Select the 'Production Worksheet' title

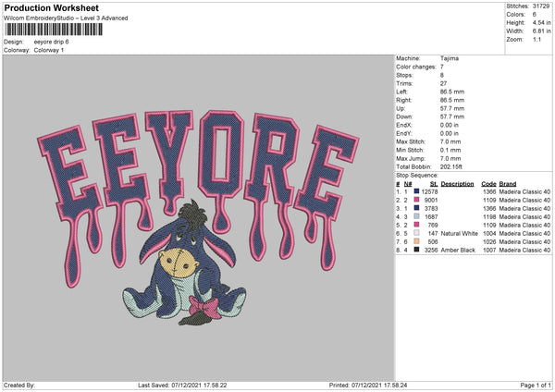click(51, 7)
